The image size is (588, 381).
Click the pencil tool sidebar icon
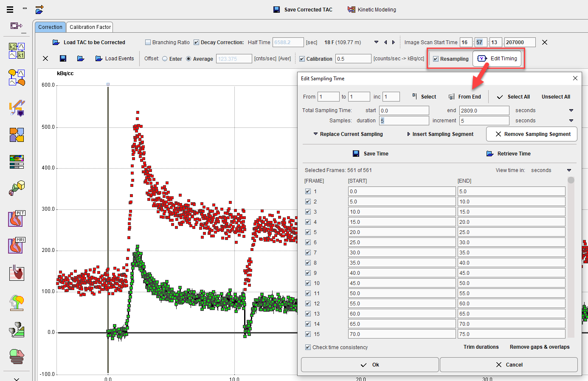click(x=17, y=108)
